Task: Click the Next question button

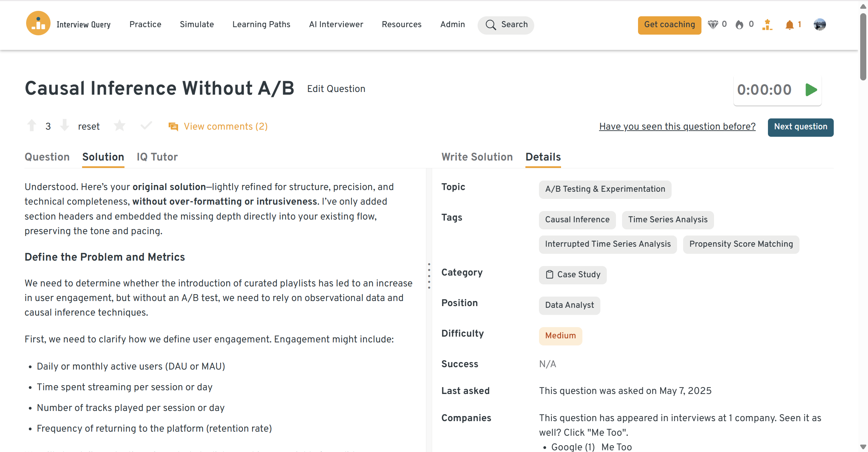Action: (800, 127)
